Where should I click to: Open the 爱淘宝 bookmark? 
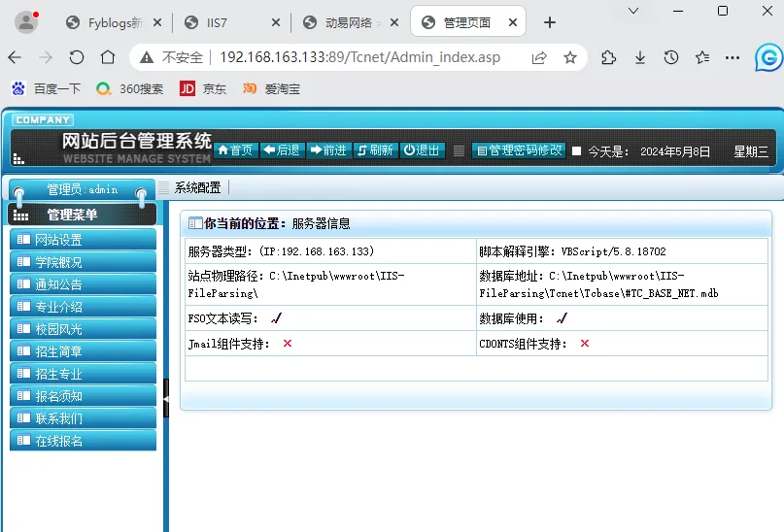tap(271, 89)
